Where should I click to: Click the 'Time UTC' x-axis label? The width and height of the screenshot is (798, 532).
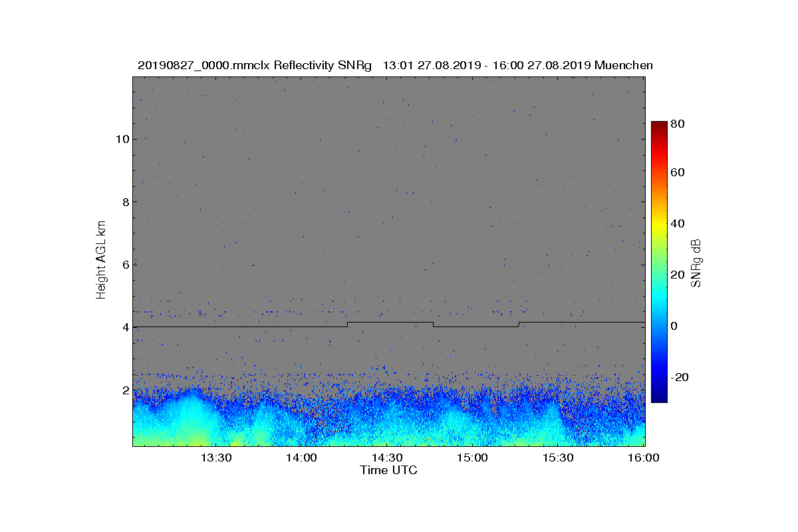389,470
